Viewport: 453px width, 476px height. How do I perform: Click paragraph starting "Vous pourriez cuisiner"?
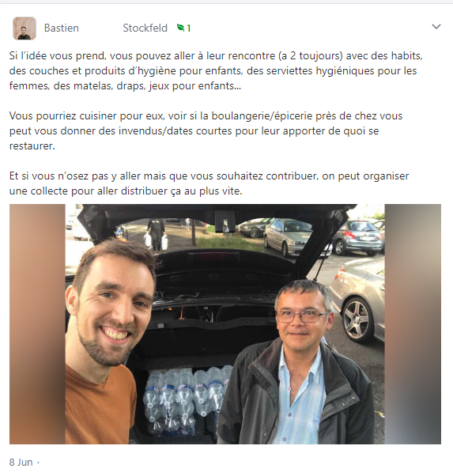point(206,130)
